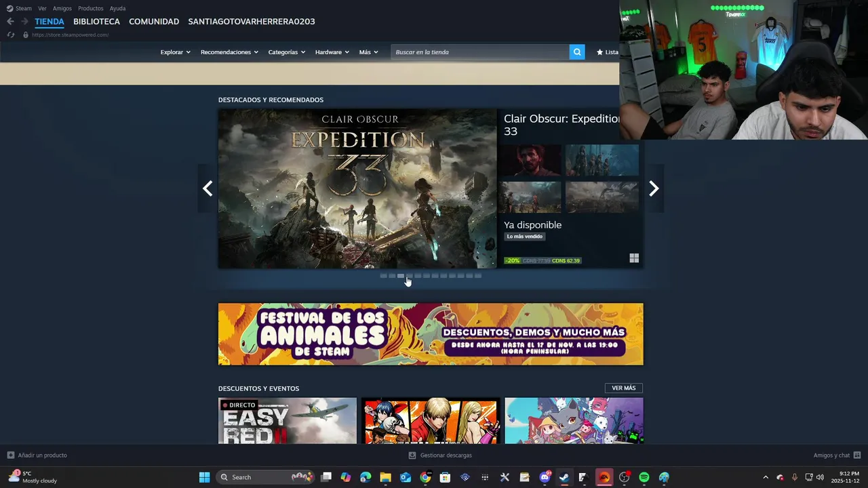Click the plus icon to add a product

pyautogui.click(x=10, y=455)
